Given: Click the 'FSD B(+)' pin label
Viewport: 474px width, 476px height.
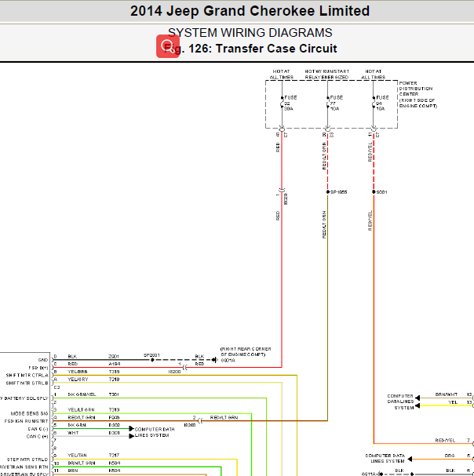Looking at the screenshot, I should [38, 368].
